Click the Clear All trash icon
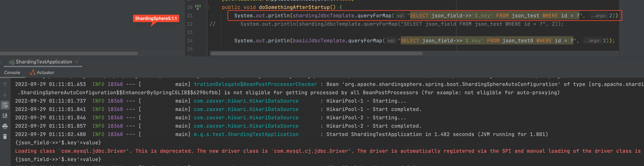Image resolution: width=644 pixels, height=166 pixels. click(x=5, y=136)
